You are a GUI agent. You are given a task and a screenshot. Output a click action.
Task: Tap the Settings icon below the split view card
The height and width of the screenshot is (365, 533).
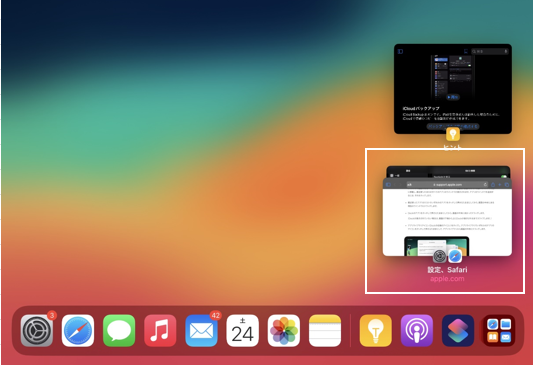click(x=440, y=256)
